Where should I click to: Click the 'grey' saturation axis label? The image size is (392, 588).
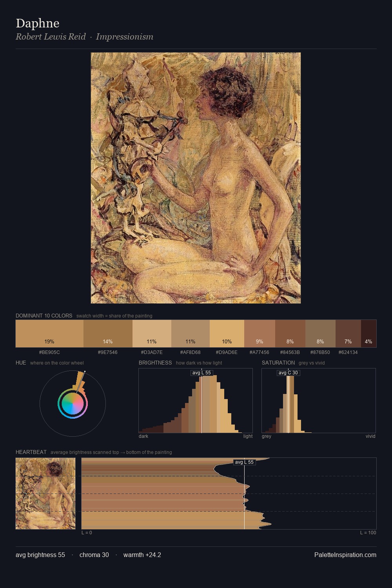click(x=267, y=436)
